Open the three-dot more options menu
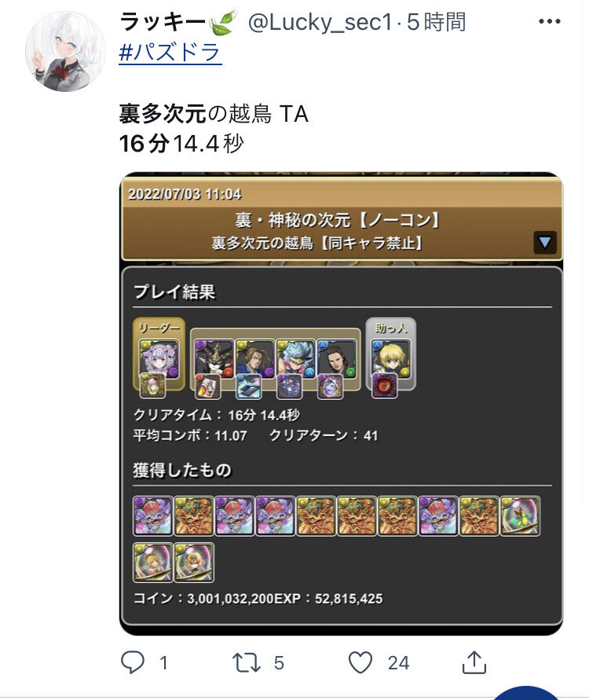The height and width of the screenshot is (700, 589). click(x=549, y=21)
